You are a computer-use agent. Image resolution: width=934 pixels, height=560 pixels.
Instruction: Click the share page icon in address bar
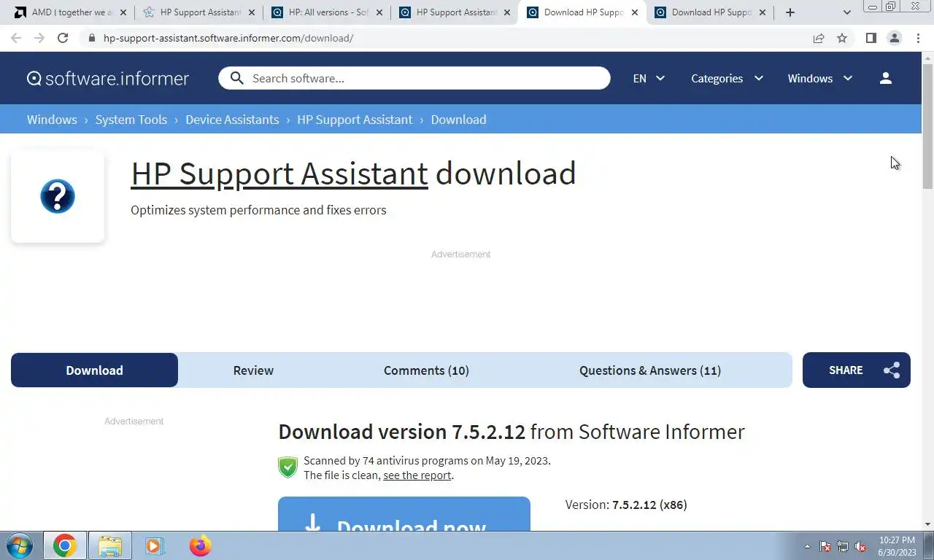click(x=819, y=38)
